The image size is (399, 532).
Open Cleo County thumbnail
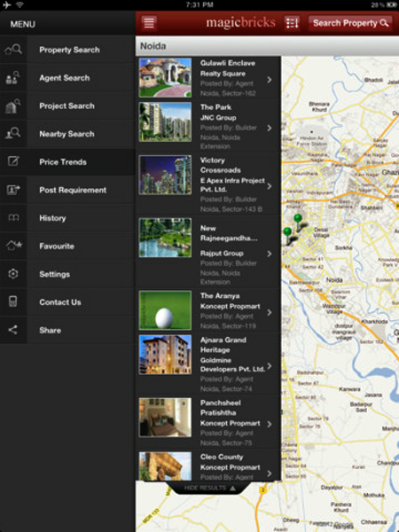pyautogui.click(x=165, y=466)
